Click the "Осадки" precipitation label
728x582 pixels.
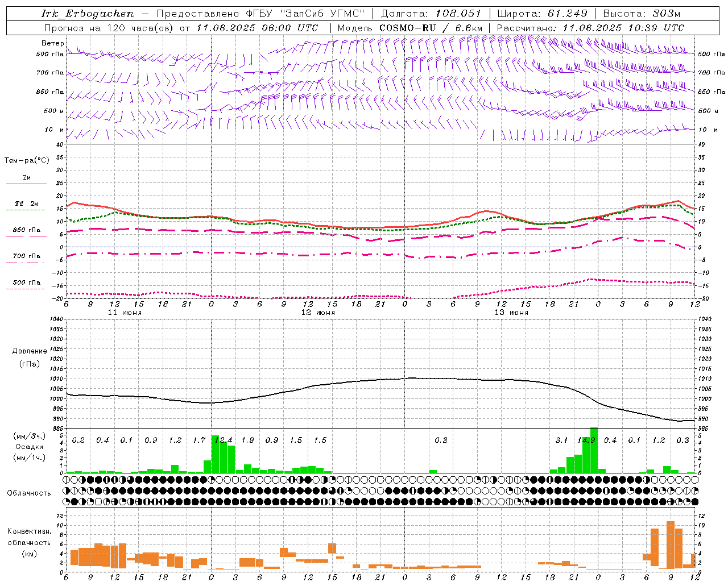(30, 447)
